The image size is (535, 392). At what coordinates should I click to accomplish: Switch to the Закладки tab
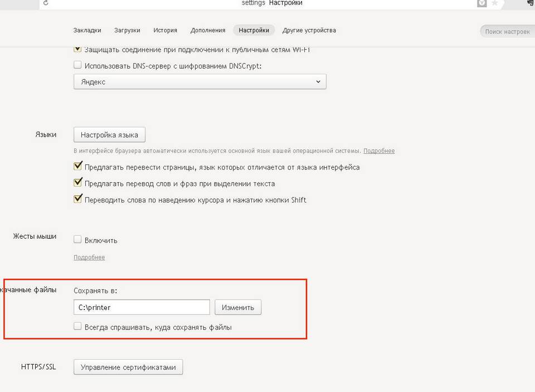pos(87,30)
